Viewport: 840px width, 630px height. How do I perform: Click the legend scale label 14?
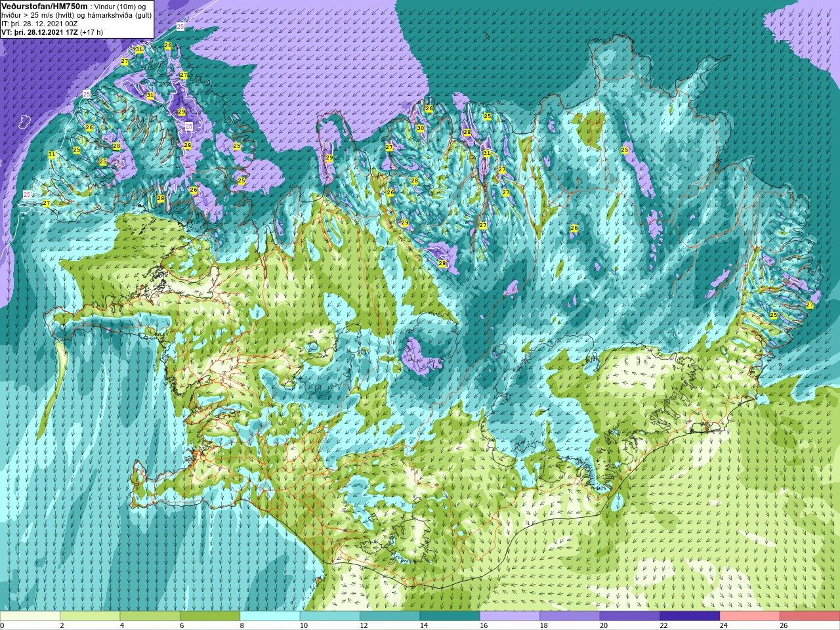424,625
